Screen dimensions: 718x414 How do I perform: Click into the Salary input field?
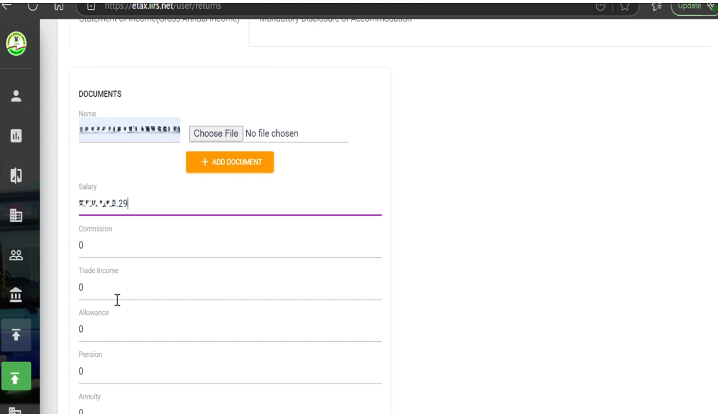click(x=230, y=203)
